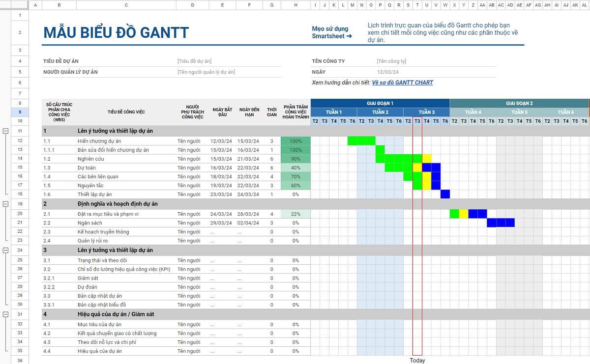The image size is (590, 364).
Task: Click the yellow Gantt bar in Nghiên cứu row
Action: tap(426, 159)
